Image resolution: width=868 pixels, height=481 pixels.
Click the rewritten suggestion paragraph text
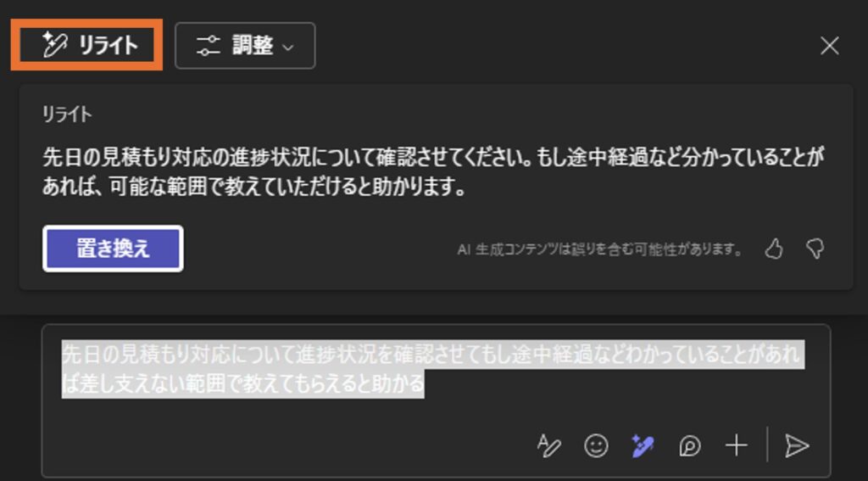433,171
